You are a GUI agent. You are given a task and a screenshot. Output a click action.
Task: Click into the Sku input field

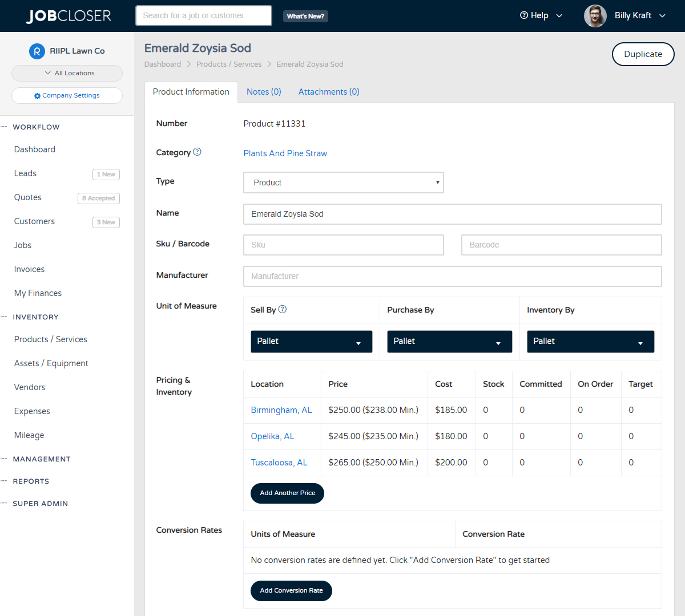pyautogui.click(x=343, y=245)
